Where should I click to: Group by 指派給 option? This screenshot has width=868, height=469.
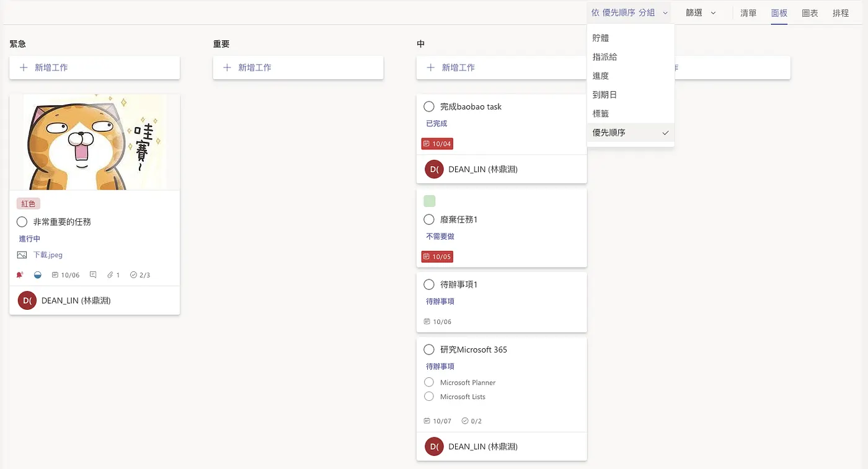(x=631, y=57)
